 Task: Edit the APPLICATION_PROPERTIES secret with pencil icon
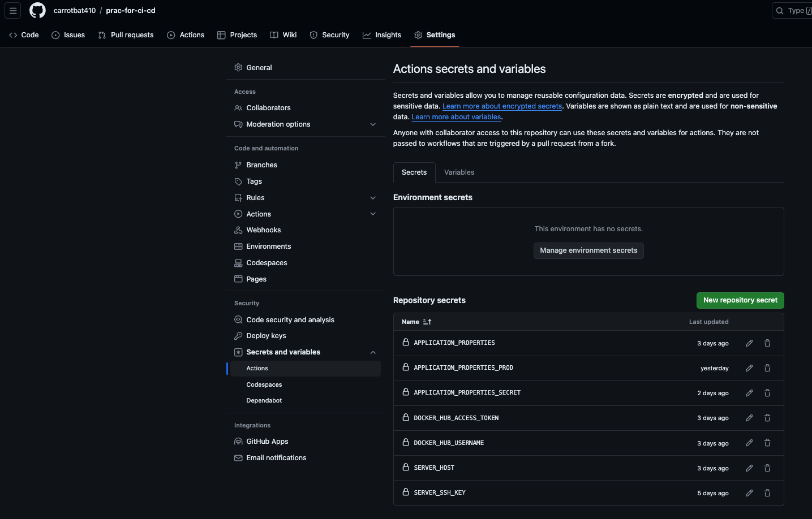pyautogui.click(x=749, y=343)
